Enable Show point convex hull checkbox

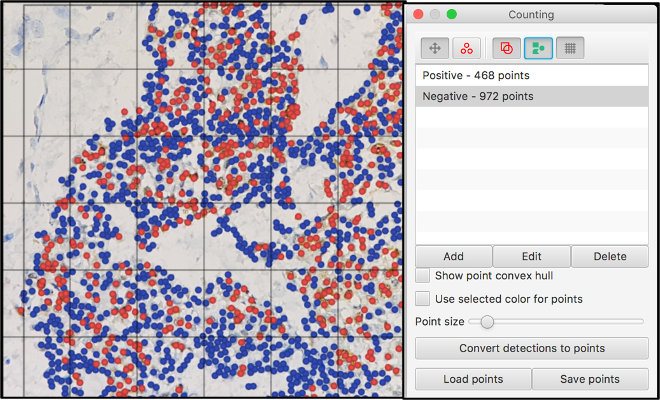[423, 275]
